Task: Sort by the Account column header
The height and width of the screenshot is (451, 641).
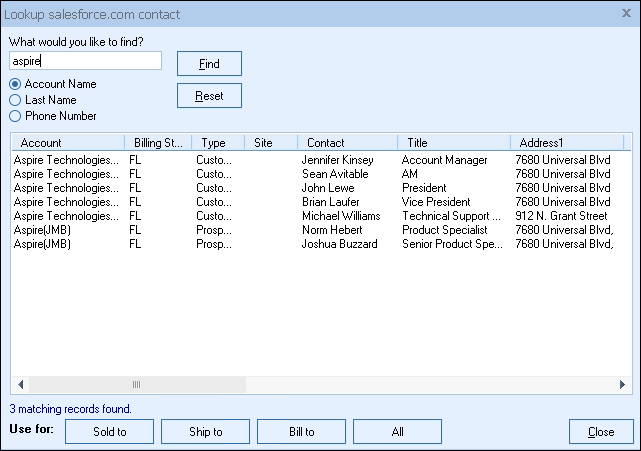Action: pos(68,143)
